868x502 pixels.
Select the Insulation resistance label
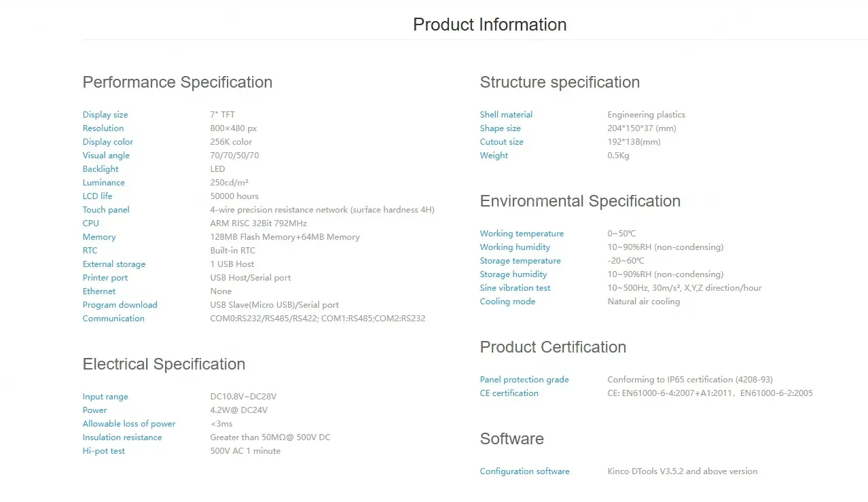pyautogui.click(x=122, y=437)
